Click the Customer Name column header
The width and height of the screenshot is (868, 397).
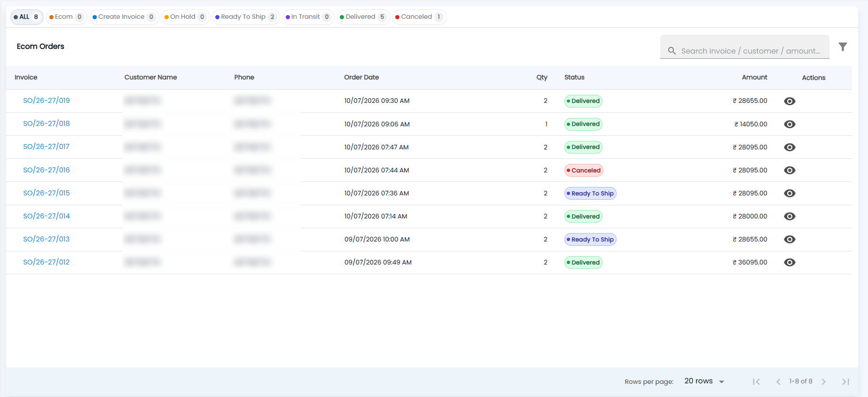[150, 78]
